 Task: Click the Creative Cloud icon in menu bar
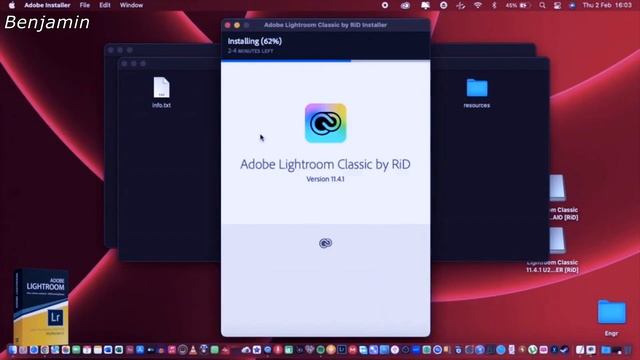tap(405, 5)
